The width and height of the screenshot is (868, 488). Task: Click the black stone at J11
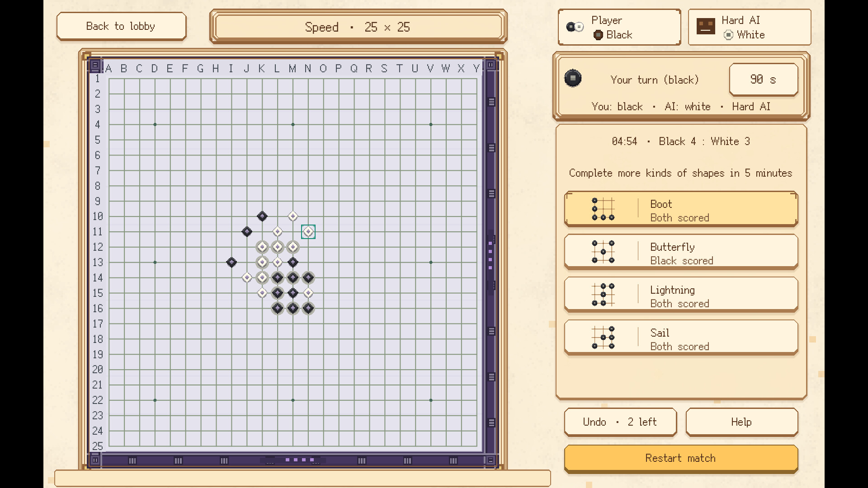pos(247,232)
